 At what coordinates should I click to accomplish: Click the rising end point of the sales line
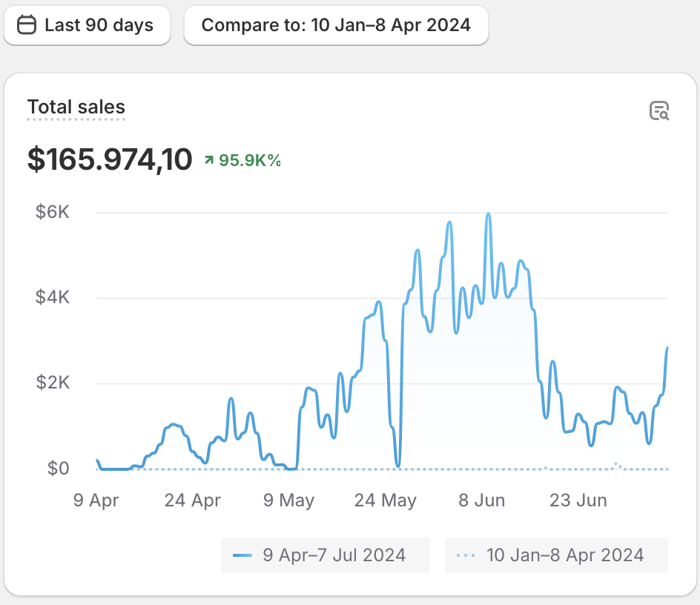click(x=667, y=348)
